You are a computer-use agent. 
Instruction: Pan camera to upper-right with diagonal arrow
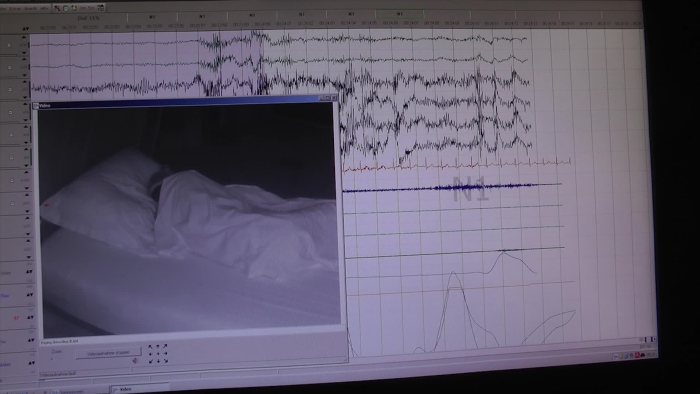point(165,346)
